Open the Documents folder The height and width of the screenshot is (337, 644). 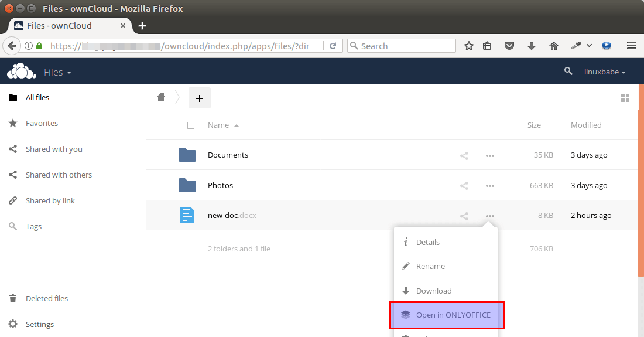(x=228, y=155)
